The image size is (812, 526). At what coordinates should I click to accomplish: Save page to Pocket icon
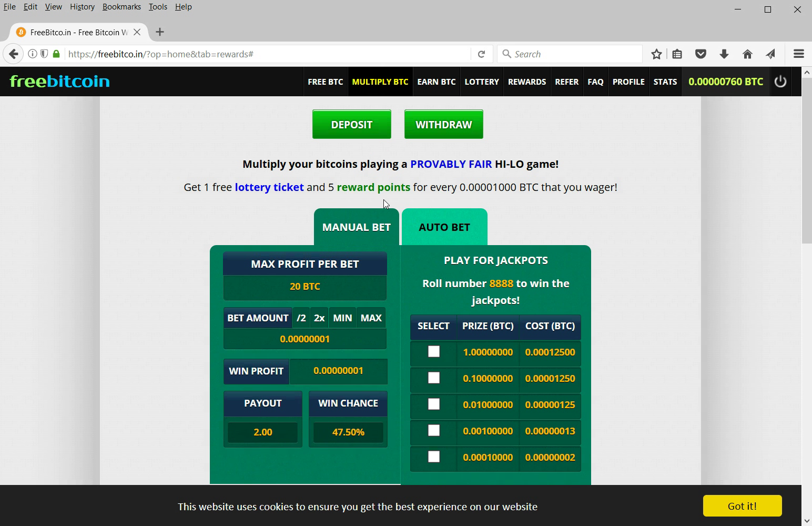point(701,54)
